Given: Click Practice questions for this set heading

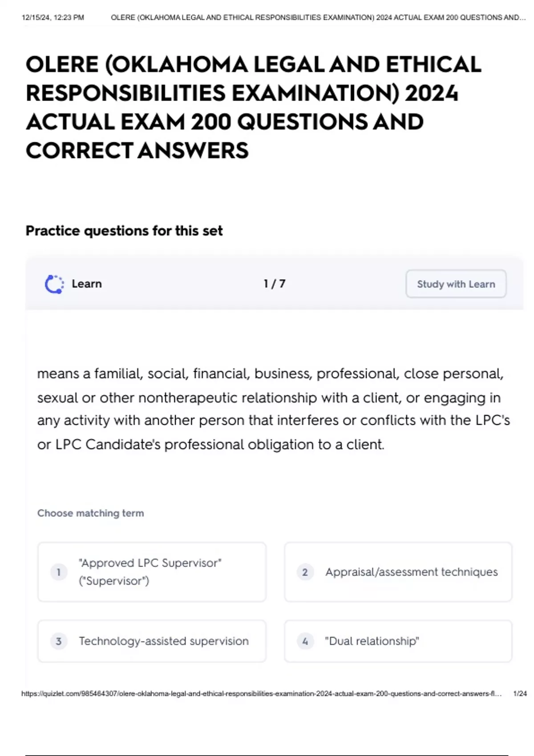Looking at the screenshot, I should (124, 231).
